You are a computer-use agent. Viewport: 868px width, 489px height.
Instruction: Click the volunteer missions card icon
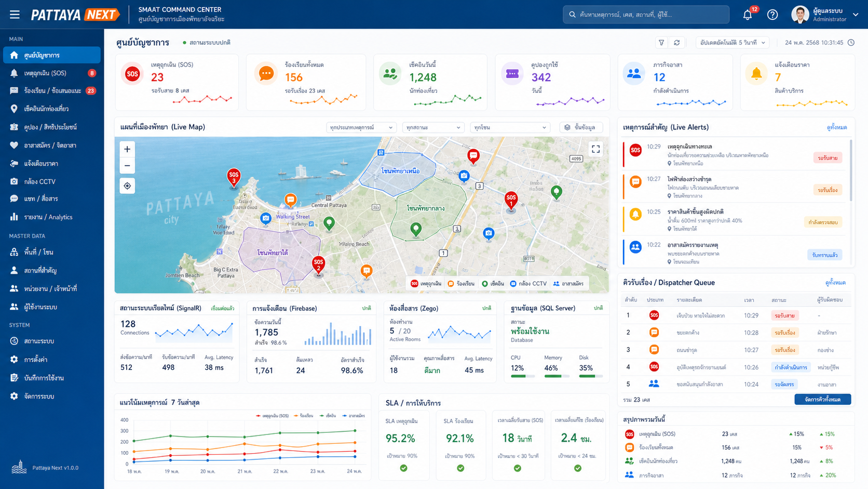pos(634,74)
